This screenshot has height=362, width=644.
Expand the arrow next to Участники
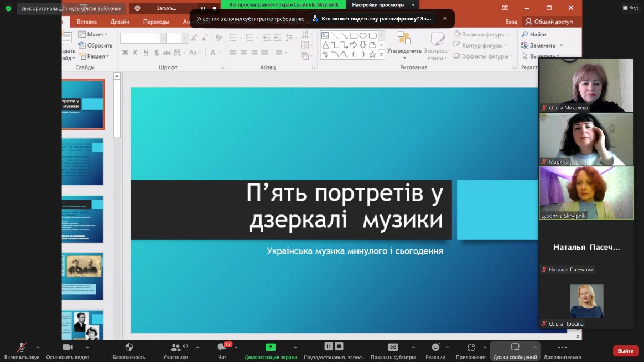[198, 347]
